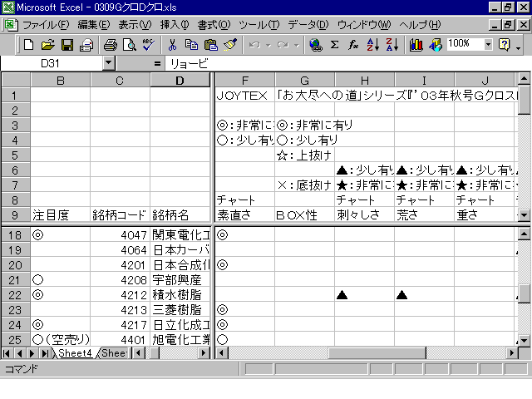532x399 pixels.
Task: Click the BOX性 header cell
Action: tap(305, 214)
